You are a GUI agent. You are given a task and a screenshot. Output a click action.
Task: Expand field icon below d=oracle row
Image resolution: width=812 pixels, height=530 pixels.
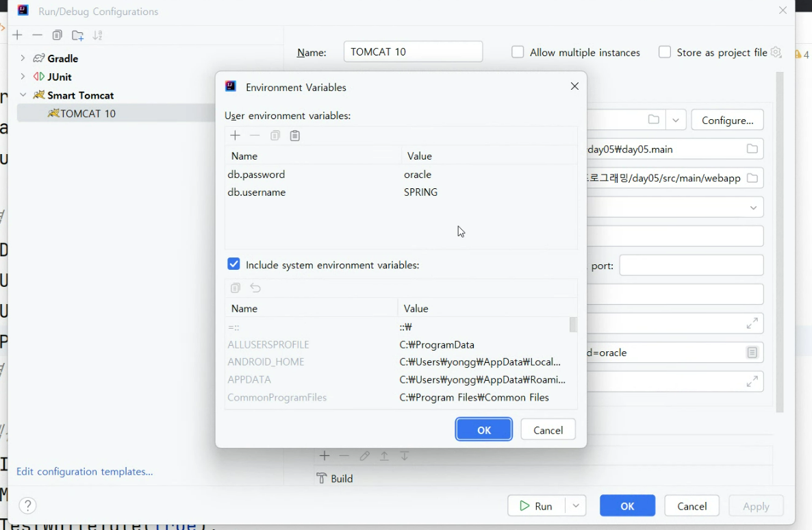pyautogui.click(x=752, y=381)
